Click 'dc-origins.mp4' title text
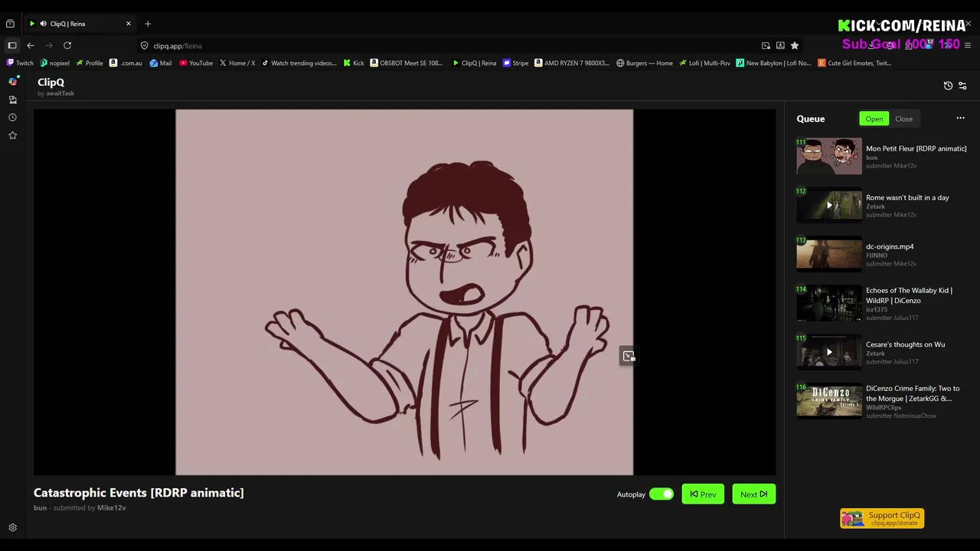Image resolution: width=980 pixels, height=551 pixels. tap(890, 246)
